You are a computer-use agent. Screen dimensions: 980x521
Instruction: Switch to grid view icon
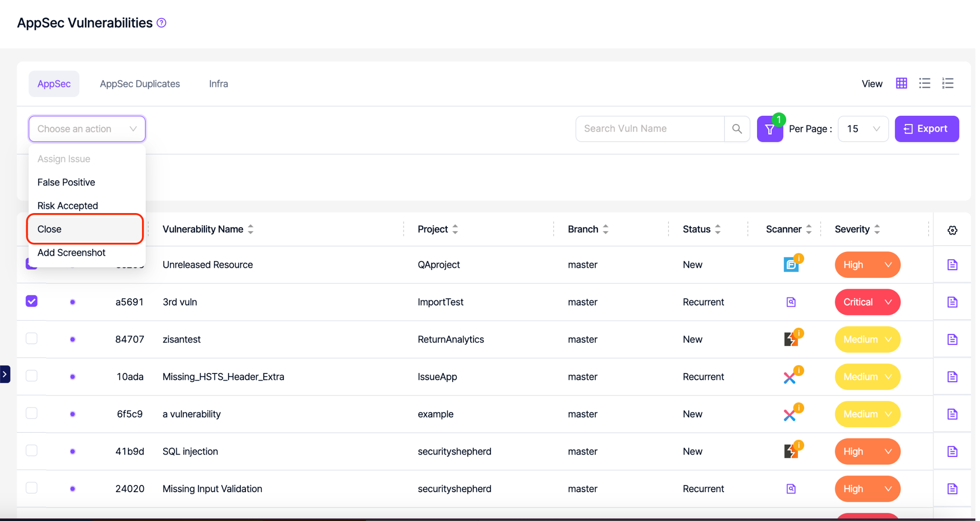pos(901,84)
